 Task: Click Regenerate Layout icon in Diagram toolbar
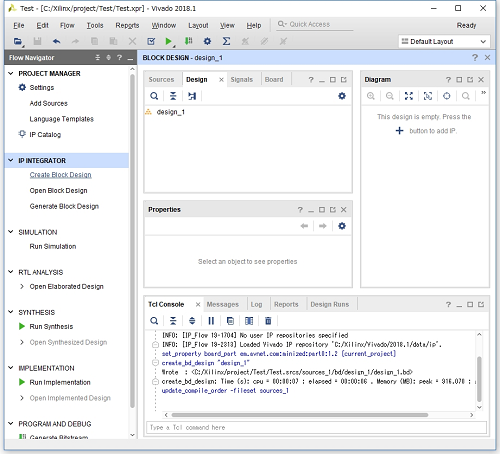click(x=447, y=96)
